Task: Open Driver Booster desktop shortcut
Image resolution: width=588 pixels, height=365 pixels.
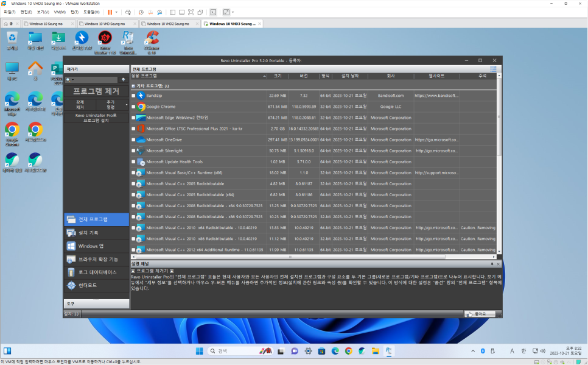Action: pyautogui.click(x=105, y=42)
